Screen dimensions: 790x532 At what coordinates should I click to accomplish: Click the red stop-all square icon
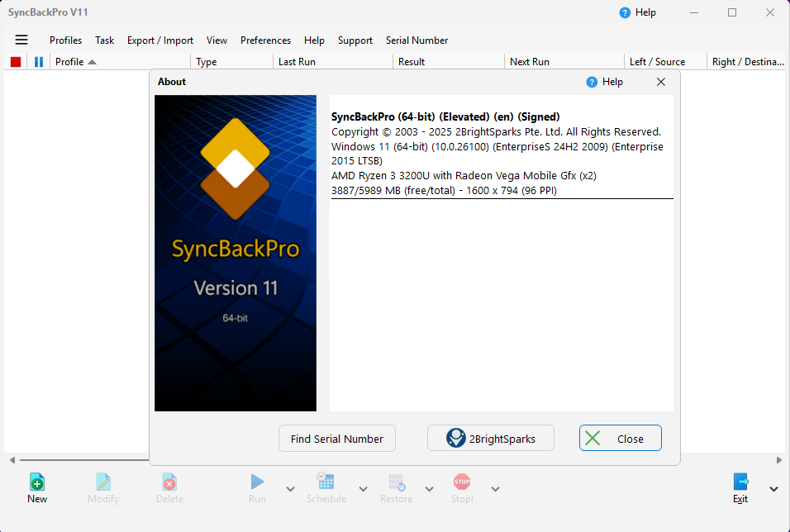tap(16, 62)
